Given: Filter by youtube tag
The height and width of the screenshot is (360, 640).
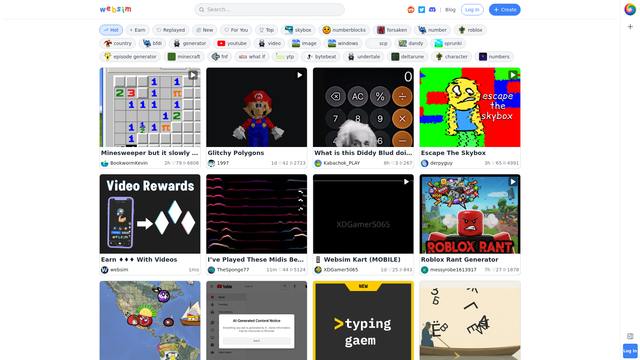Looking at the screenshot, I should [232, 43].
